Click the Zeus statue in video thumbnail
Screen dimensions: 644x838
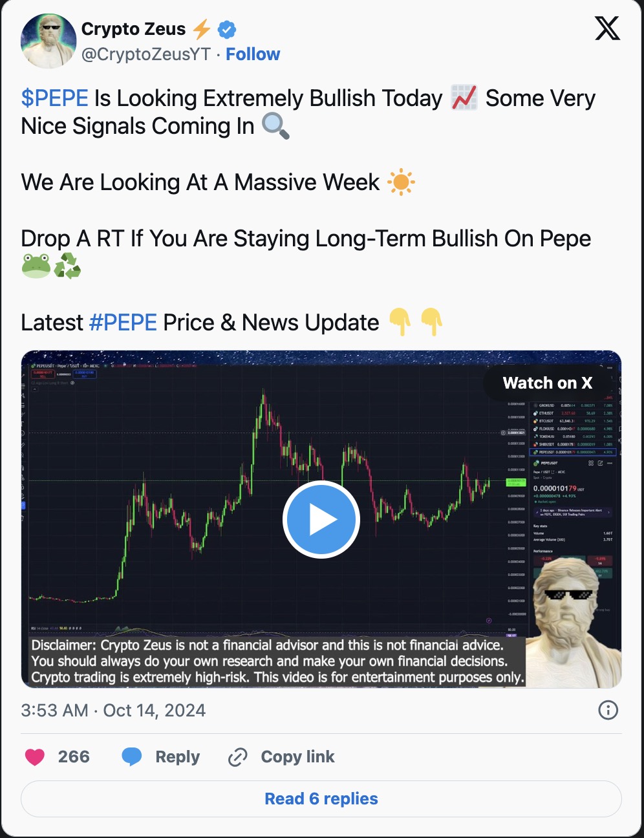tap(575, 621)
